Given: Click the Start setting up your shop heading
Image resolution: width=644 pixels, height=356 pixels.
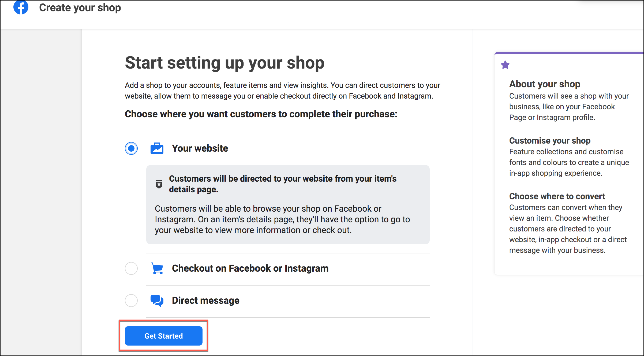Looking at the screenshot, I should click(224, 63).
